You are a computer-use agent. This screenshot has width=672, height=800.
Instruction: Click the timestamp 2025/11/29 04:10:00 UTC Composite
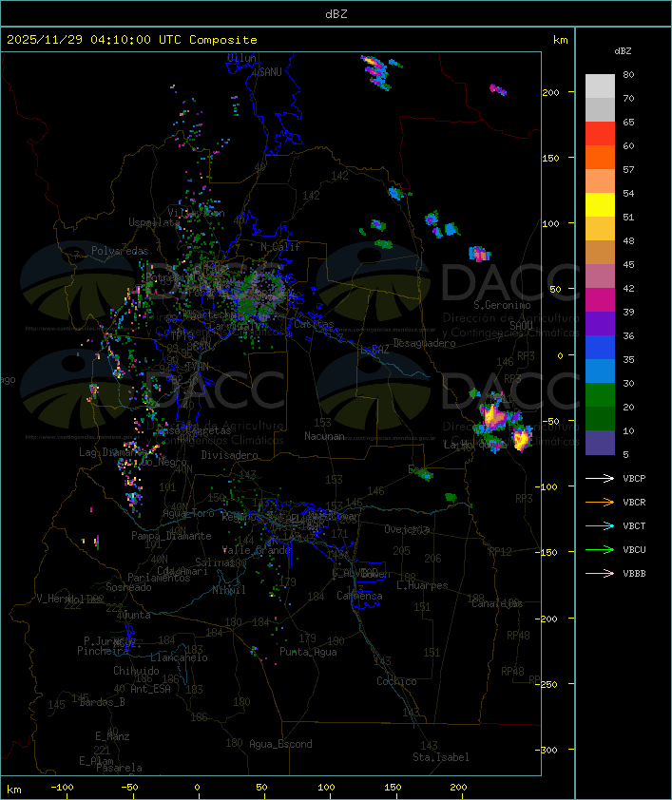(x=132, y=40)
